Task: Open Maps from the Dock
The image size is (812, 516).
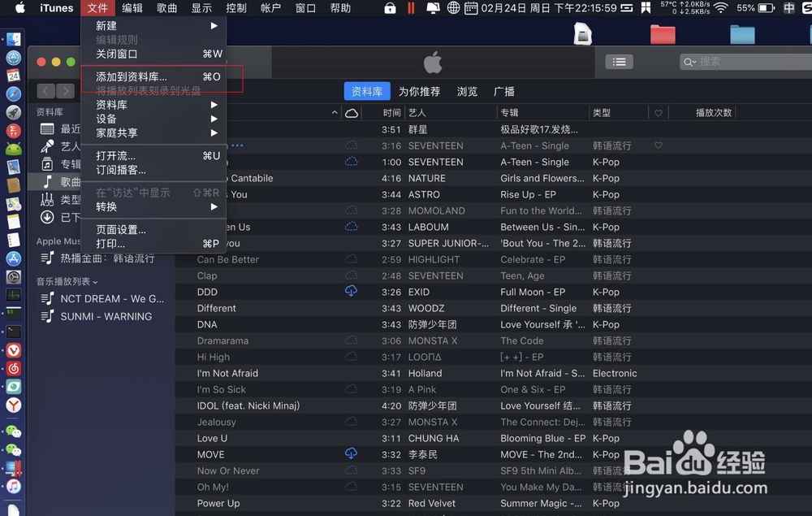Action: tap(14, 204)
